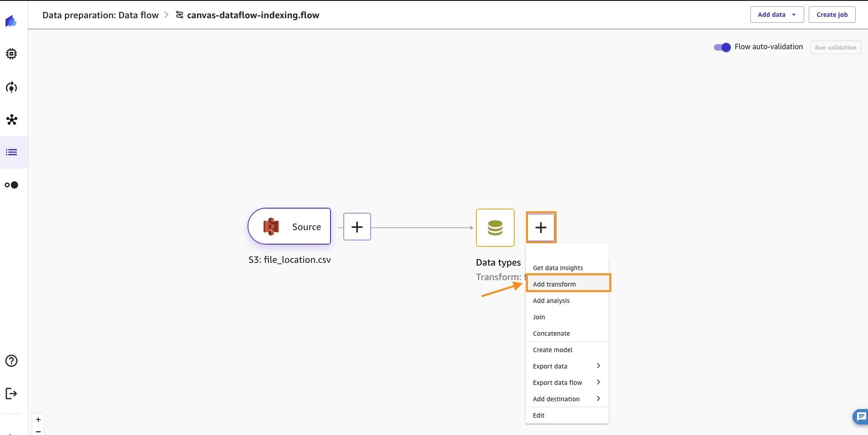Select the S3 Source node
This screenshot has height=435, width=868.
tap(289, 226)
